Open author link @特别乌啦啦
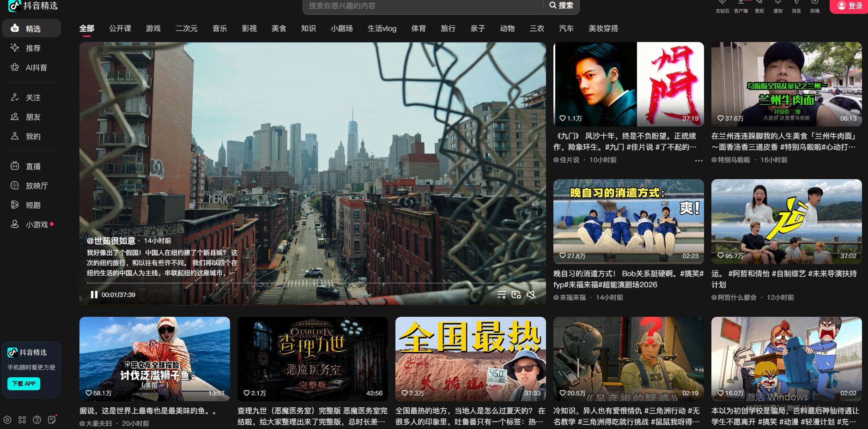Image resolution: width=868 pixels, height=429 pixels. (x=731, y=160)
